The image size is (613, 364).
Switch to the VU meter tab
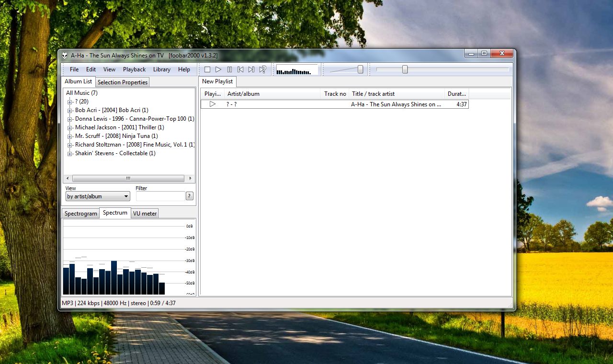tap(145, 214)
